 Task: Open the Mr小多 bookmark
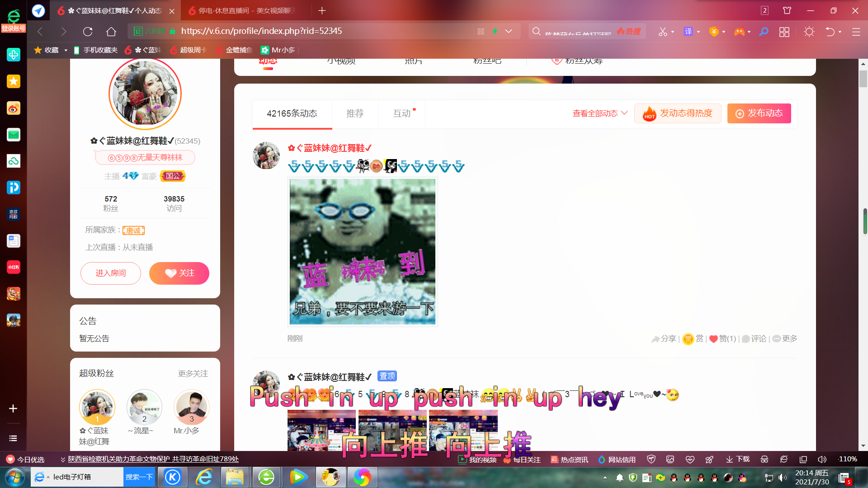(x=278, y=50)
